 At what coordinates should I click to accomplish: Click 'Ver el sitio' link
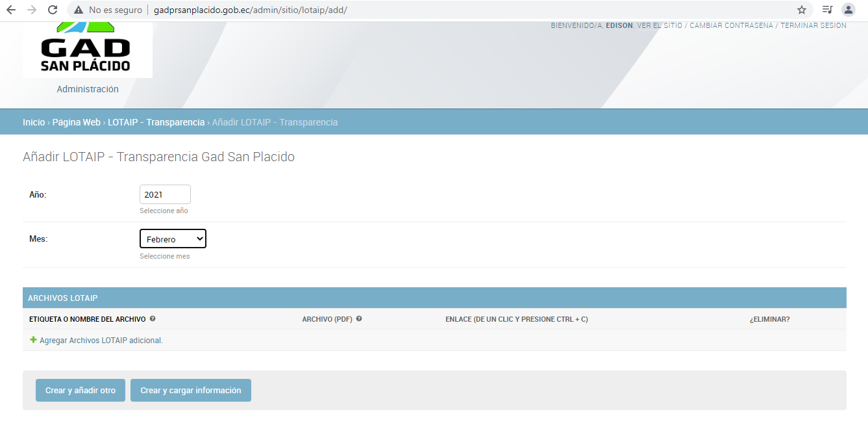[x=660, y=26]
